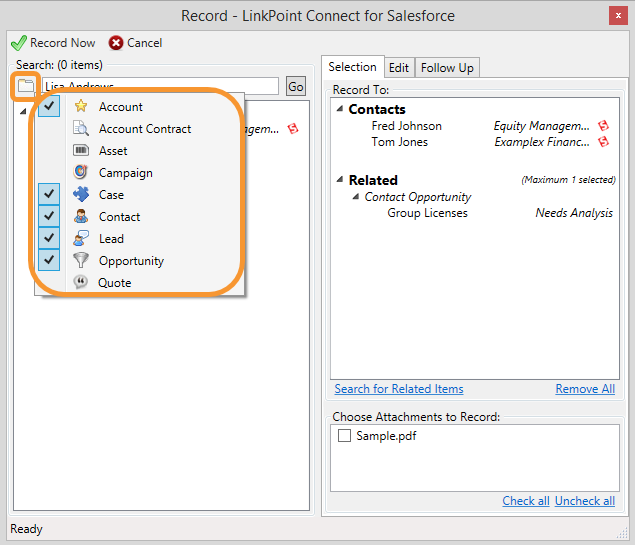Click the Opportunity funnel icon
Image resolution: width=635 pixels, height=545 pixels.
pyautogui.click(x=81, y=260)
